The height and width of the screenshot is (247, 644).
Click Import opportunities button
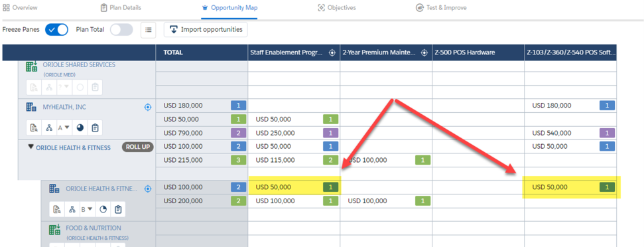coord(206,30)
